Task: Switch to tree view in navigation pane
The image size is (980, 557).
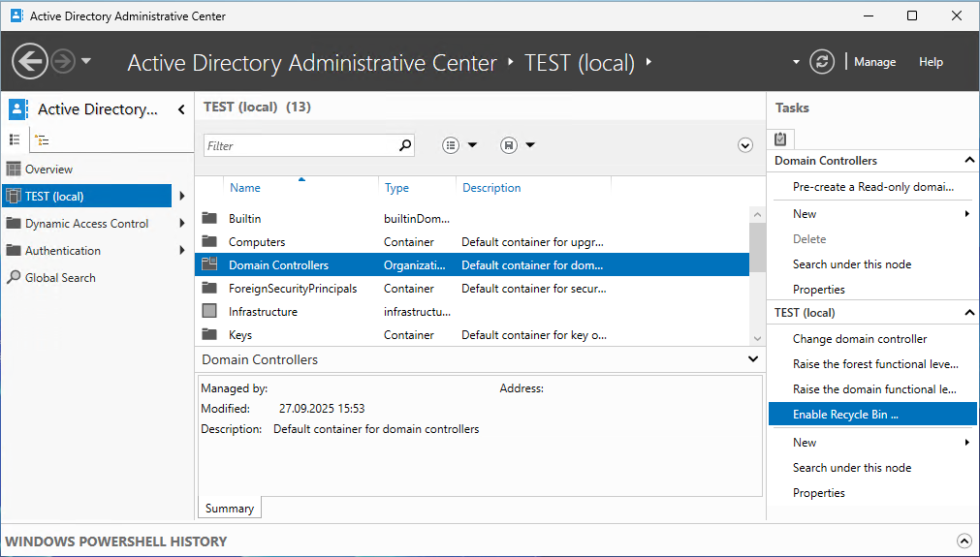Action: [x=41, y=139]
